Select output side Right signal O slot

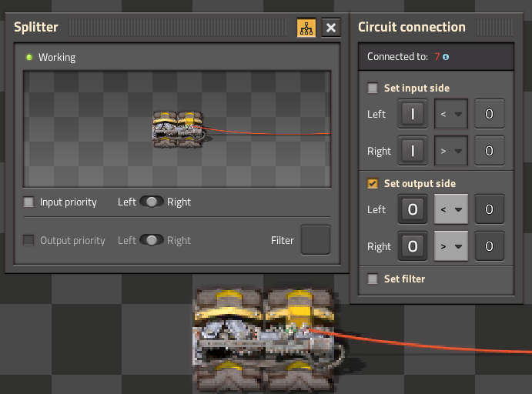point(413,246)
